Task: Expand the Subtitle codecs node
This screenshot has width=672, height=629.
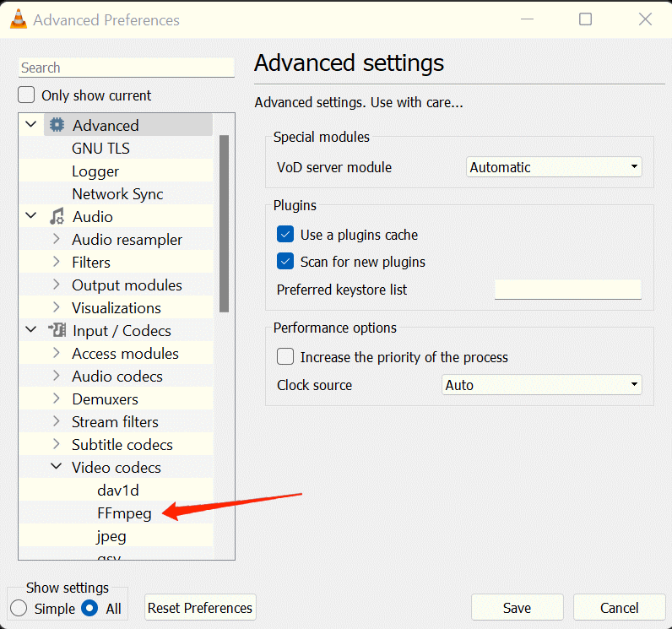Action: pyautogui.click(x=57, y=443)
